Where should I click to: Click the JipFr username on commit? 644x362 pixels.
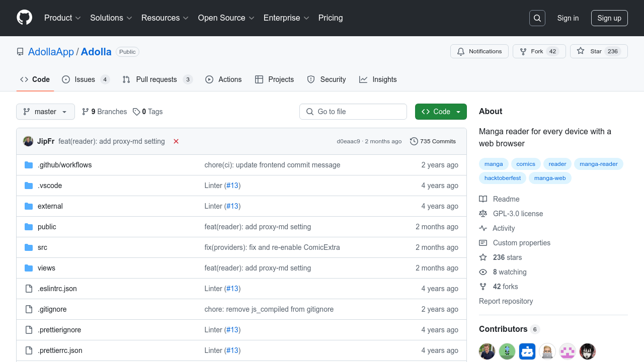click(46, 141)
